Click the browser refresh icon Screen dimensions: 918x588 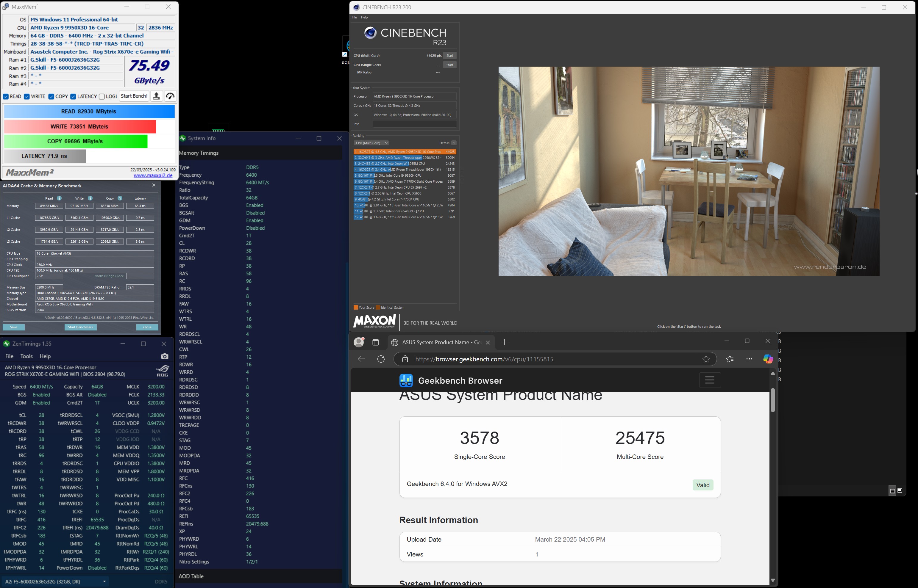(x=381, y=359)
